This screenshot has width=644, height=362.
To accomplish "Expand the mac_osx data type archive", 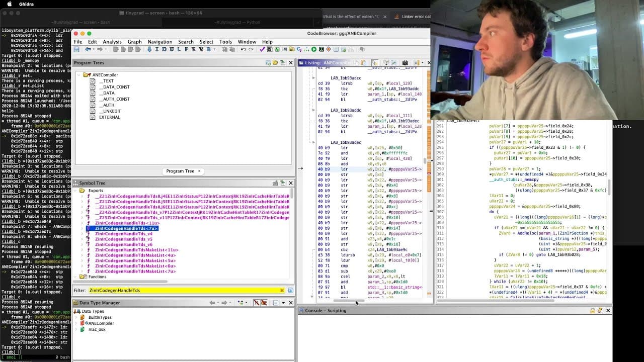I will click(x=76, y=329).
